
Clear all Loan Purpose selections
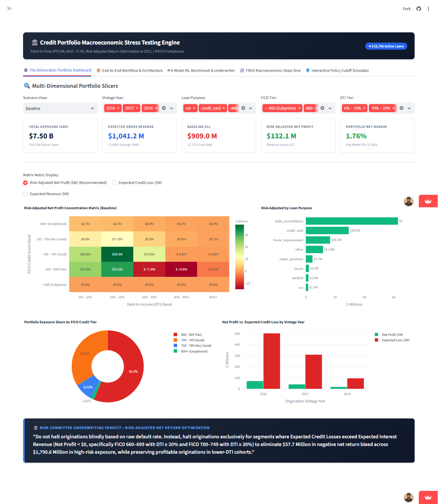point(243,108)
